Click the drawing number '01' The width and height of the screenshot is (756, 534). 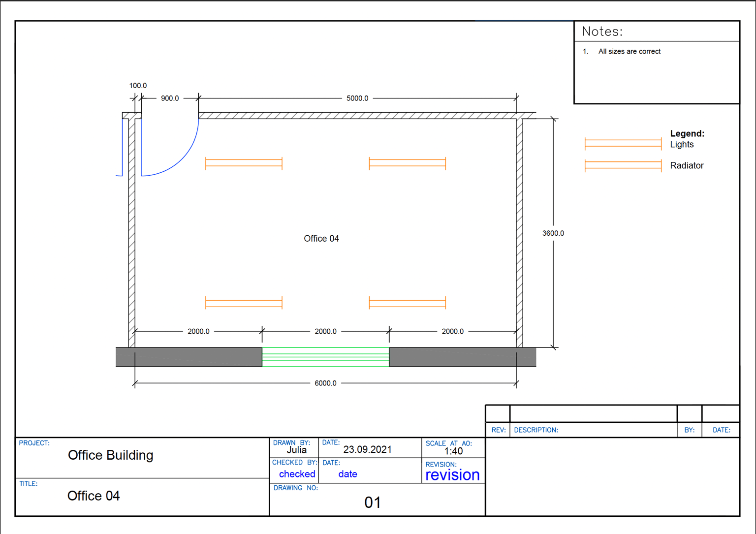pos(373,503)
